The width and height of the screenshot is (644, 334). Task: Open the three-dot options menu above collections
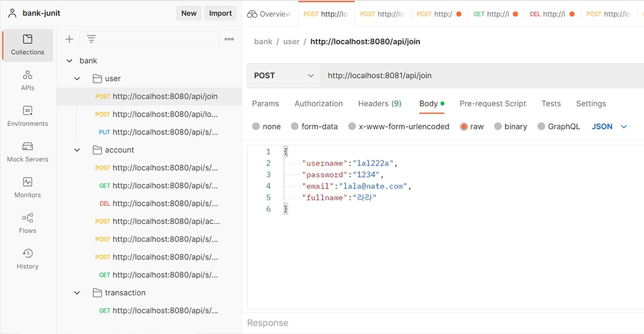pos(229,39)
